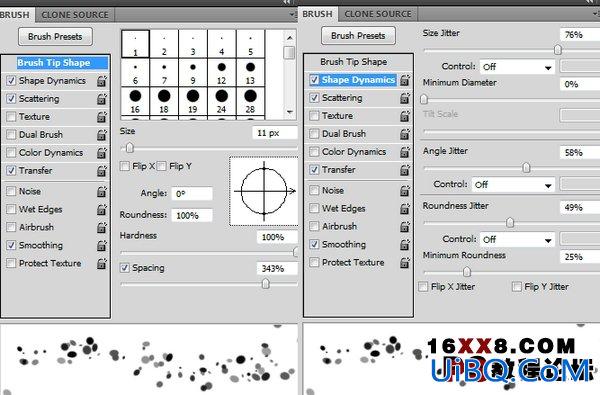Enable Texture checkbox in left panel
The width and height of the screenshot is (600, 395).
pyautogui.click(x=11, y=117)
